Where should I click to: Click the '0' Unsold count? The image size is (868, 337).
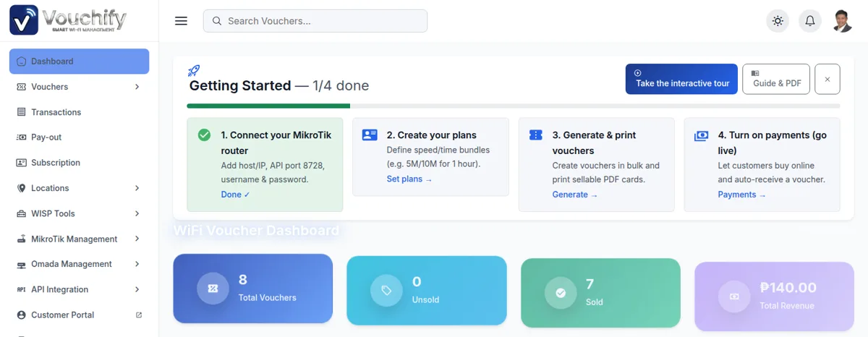pyautogui.click(x=417, y=281)
